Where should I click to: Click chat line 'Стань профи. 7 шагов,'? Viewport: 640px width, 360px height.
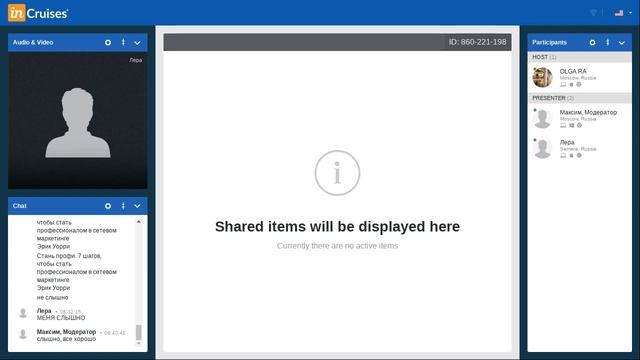coord(69,256)
